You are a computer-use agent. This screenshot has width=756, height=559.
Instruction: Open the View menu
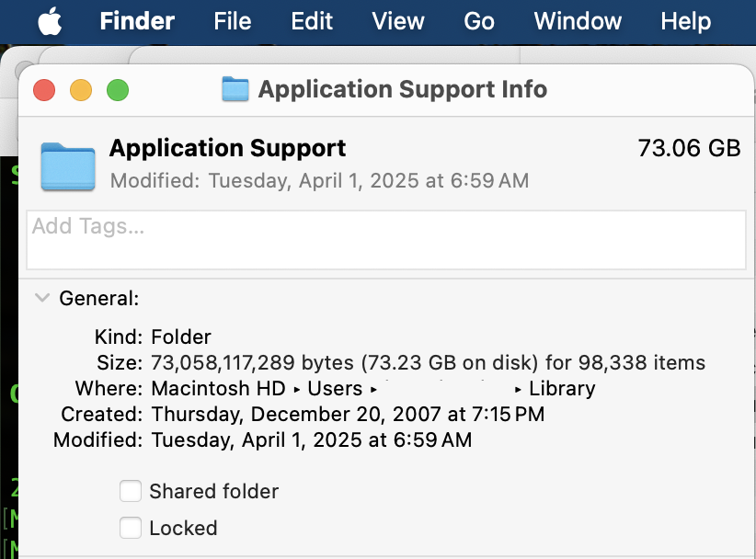pyautogui.click(x=398, y=21)
